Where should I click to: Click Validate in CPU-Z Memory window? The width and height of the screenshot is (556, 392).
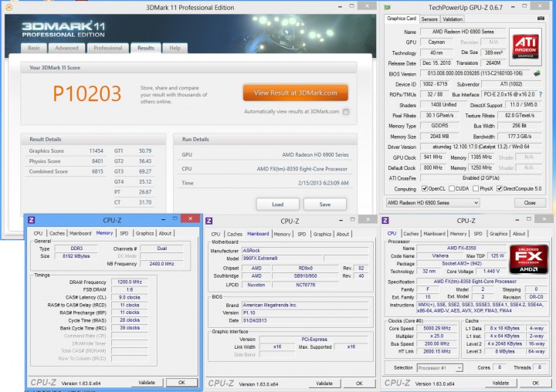click(x=147, y=383)
